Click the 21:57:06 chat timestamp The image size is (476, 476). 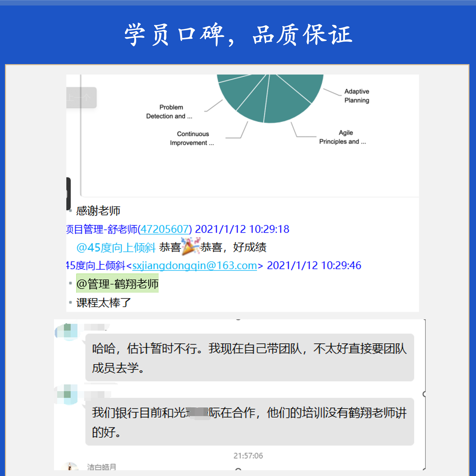pos(248,456)
